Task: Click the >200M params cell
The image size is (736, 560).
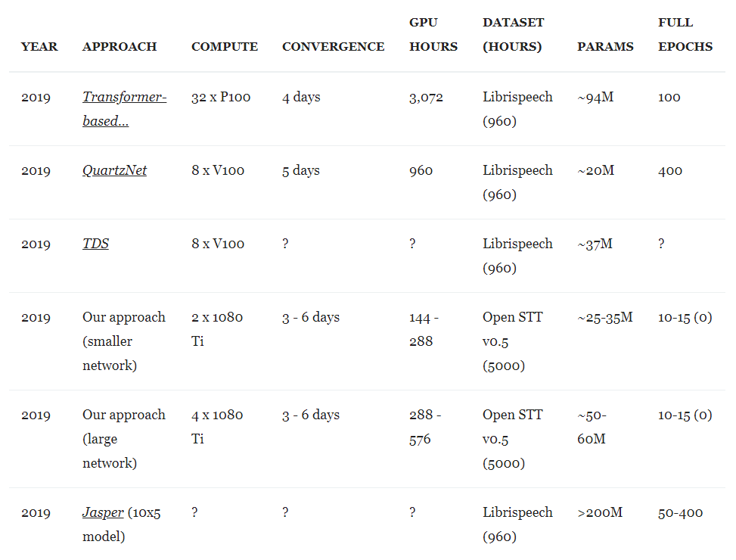Action: (600, 512)
